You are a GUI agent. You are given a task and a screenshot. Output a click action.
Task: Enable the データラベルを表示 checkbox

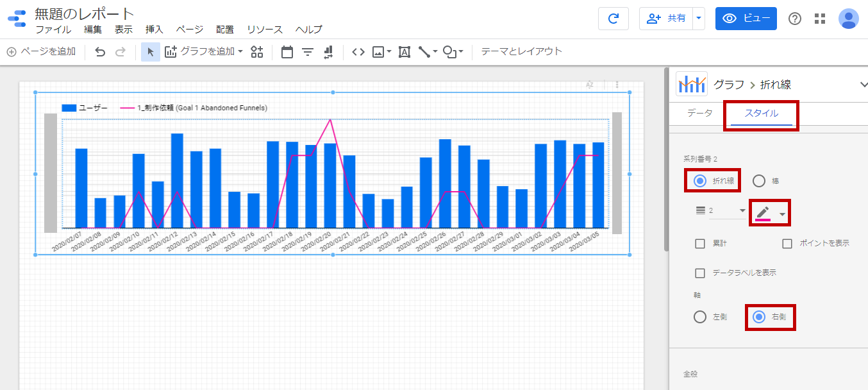coord(701,273)
